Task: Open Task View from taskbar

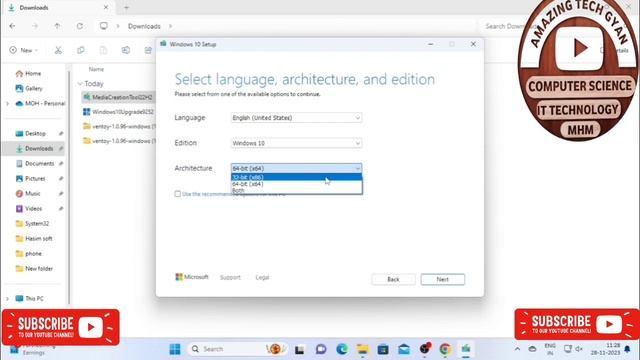Action: pyautogui.click(x=300, y=349)
